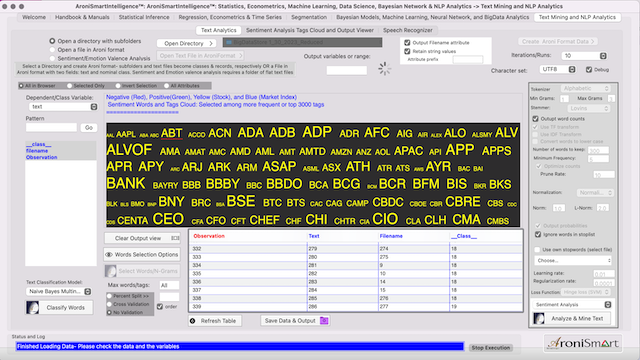The width and height of the screenshot is (640, 360).
Task: Click the chevron arrow on Open Directory button
Action: point(211,43)
